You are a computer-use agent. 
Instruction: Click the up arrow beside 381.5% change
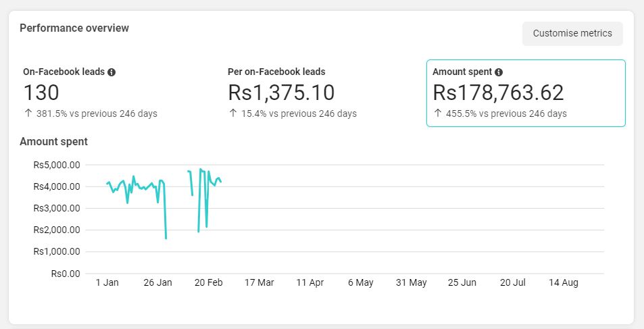tap(28, 113)
